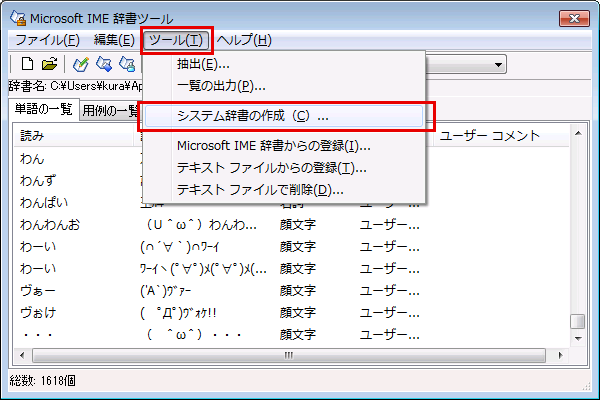
Task: Switch to the 用例の一覧 tab
Action: pos(111,111)
